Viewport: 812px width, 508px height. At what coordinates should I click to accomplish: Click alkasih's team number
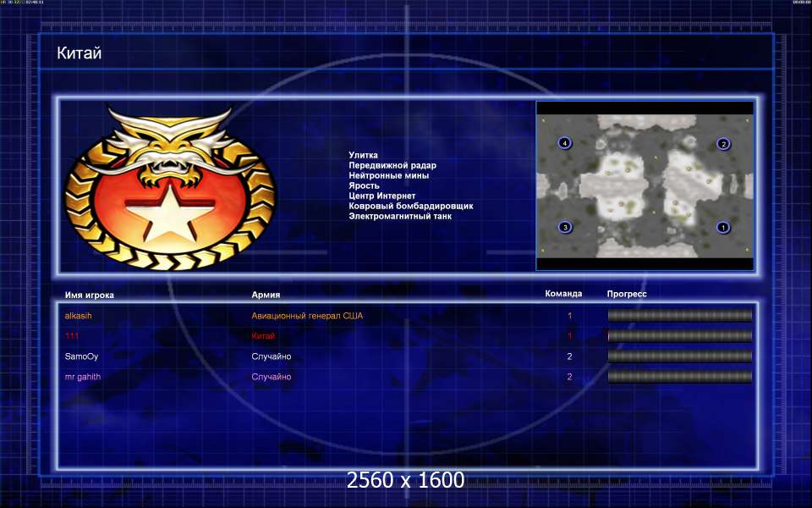coord(569,316)
